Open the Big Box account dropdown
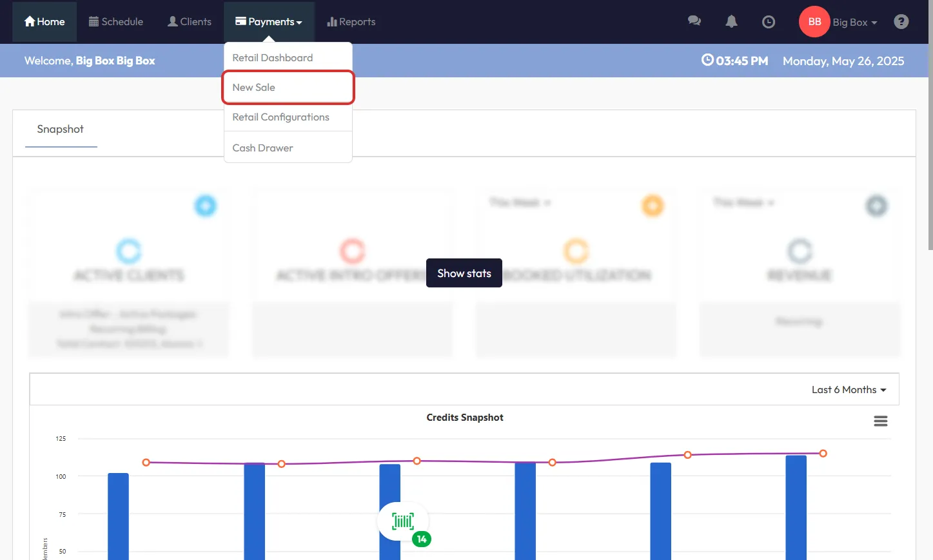 854,23
